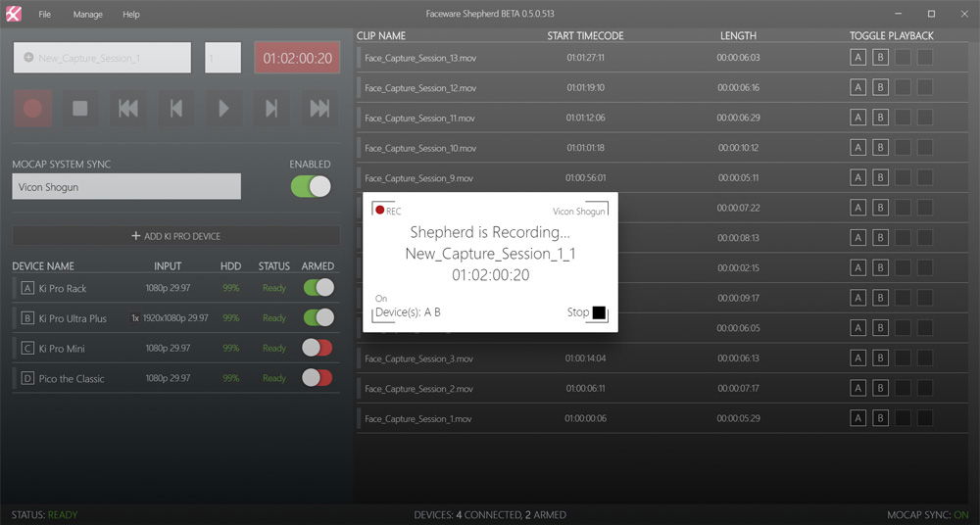Click the Ki Pro Mini device name
This screenshot has height=525, width=980.
[x=62, y=348]
